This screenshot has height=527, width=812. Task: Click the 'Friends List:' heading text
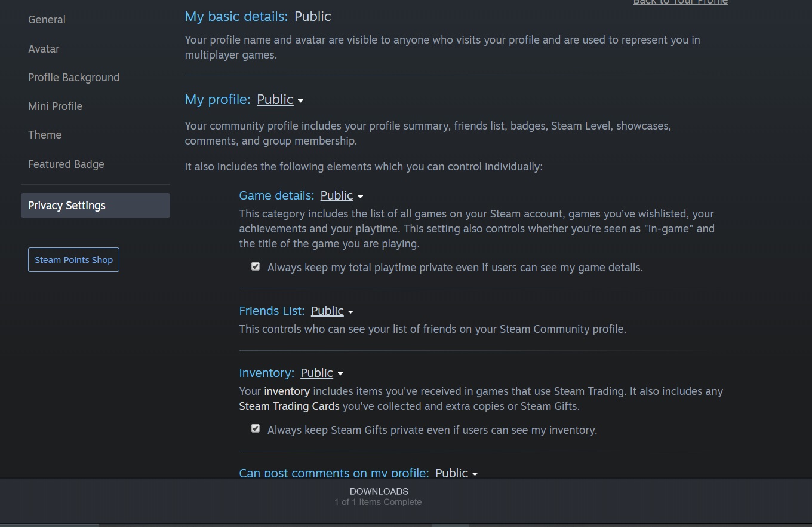[272, 311]
